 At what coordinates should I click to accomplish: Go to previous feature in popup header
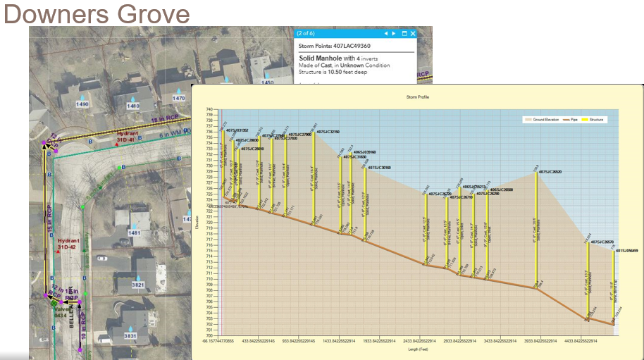point(385,33)
